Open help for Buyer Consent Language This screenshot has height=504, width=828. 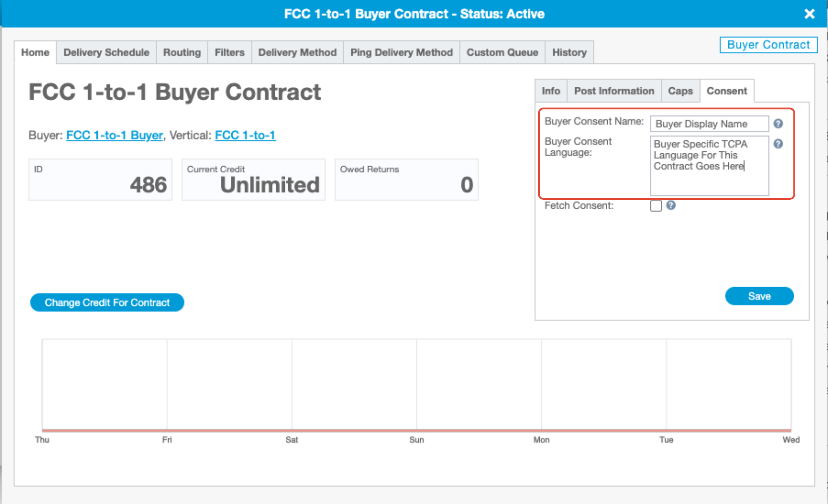(x=778, y=144)
